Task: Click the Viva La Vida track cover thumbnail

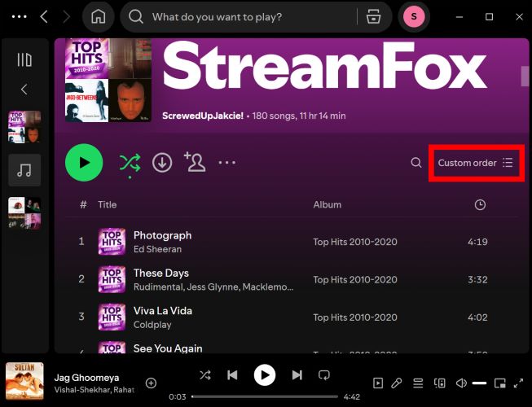Action: [x=112, y=317]
